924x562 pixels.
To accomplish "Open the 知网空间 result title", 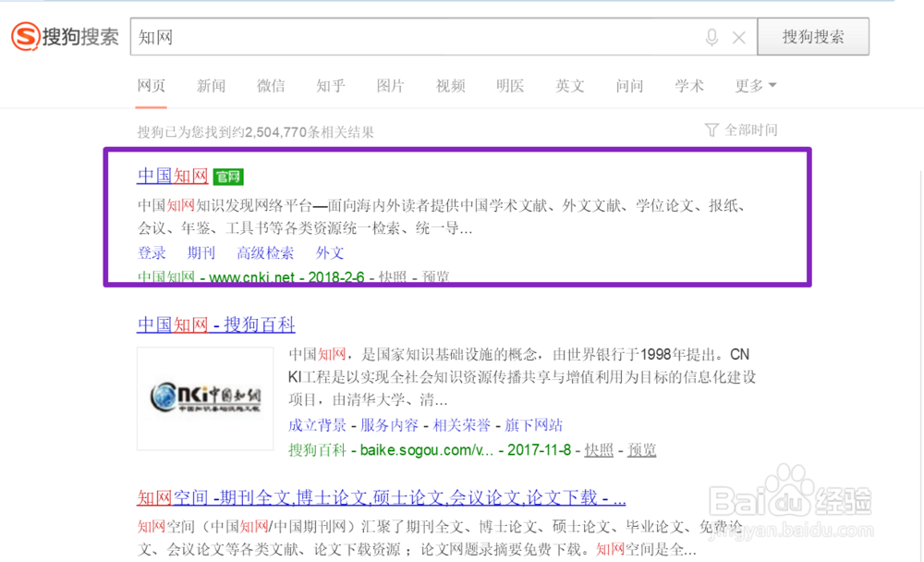I will [381, 497].
